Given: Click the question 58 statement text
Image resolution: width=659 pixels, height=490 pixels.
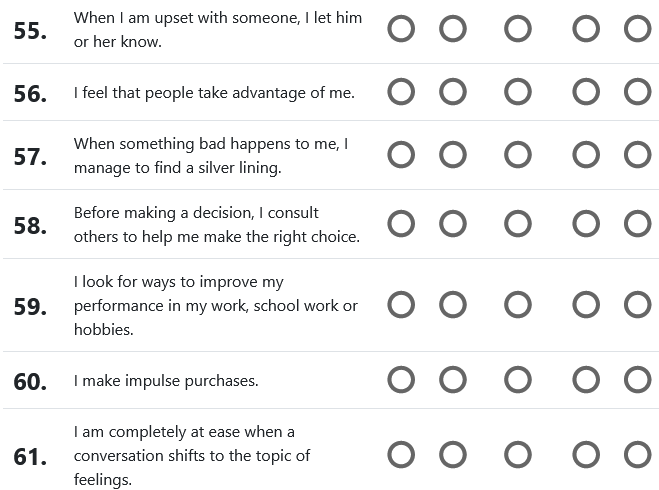Looking at the screenshot, I should pos(216,225).
